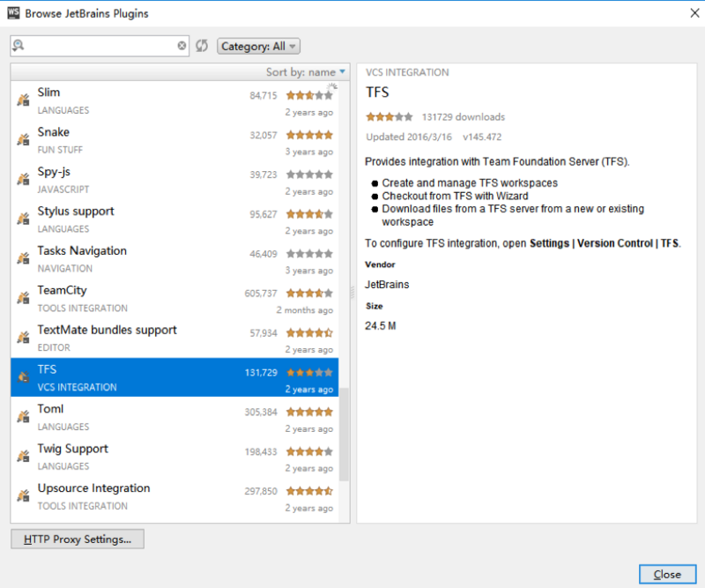705x588 pixels.
Task: Select the Twig Support plugin name
Action: click(x=73, y=449)
